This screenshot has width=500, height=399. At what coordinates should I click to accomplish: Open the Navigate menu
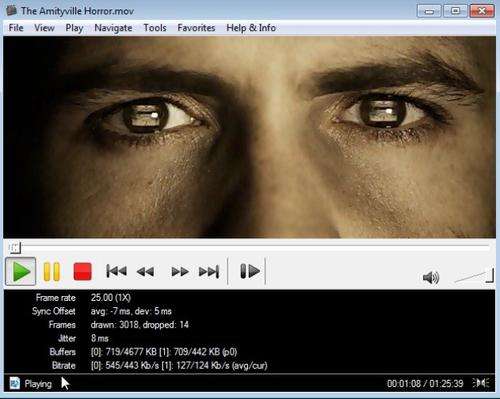coord(113,28)
